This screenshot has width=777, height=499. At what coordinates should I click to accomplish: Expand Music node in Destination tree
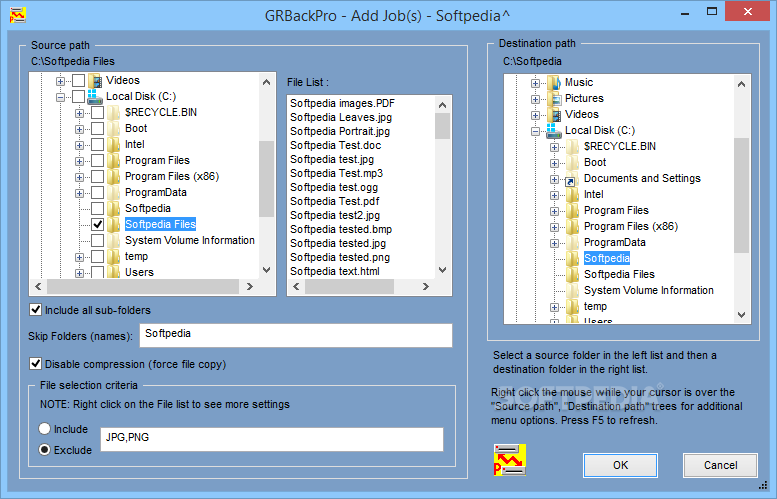[535, 83]
